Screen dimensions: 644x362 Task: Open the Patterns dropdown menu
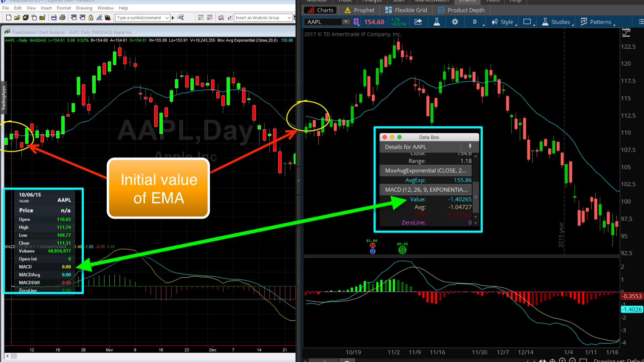coord(598,22)
